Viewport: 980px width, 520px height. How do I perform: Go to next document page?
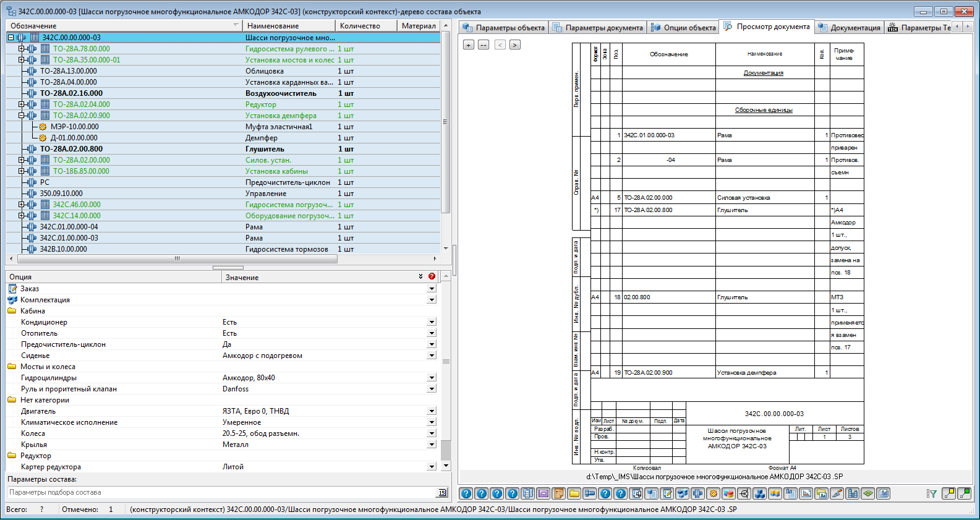point(514,45)
